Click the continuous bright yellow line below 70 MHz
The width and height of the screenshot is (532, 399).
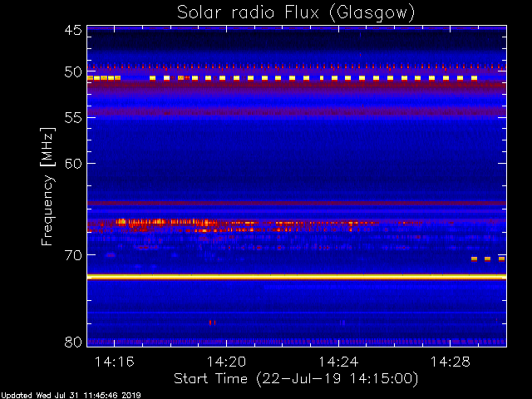click(297, 277)
